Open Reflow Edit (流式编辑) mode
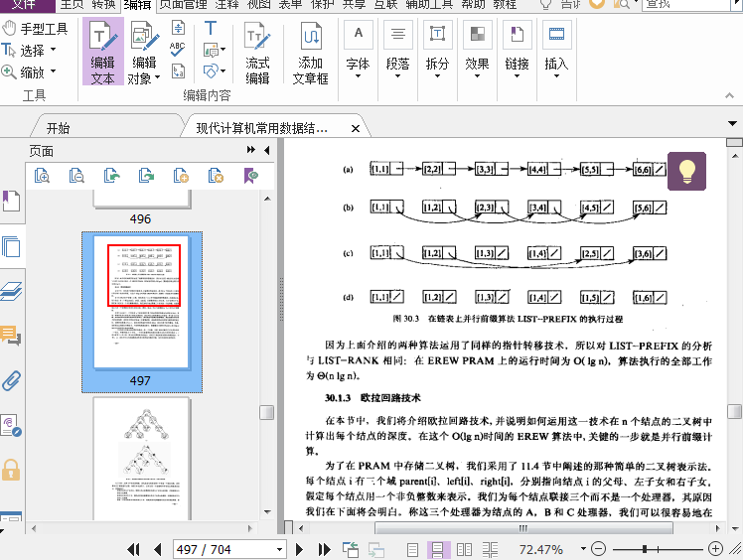Viewport: 743px width, 560px height. [x=257, y=52]
